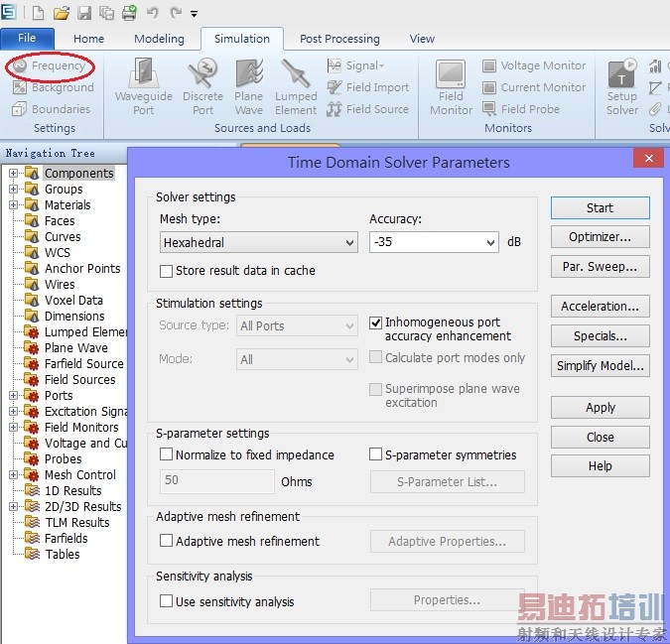The width and height of the screenshot is (670, 644).
Task: Select the Simulation tab
Action: click(242, 39)
